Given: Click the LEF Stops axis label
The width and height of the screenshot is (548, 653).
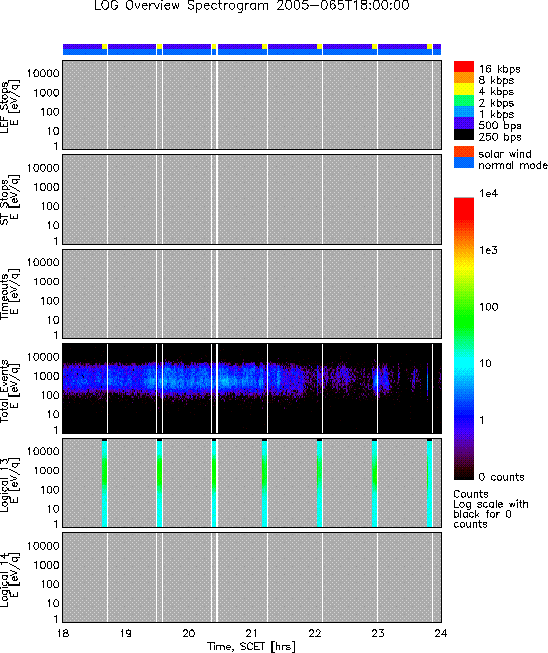Looking at the screenshot, I should pos(9,107).
